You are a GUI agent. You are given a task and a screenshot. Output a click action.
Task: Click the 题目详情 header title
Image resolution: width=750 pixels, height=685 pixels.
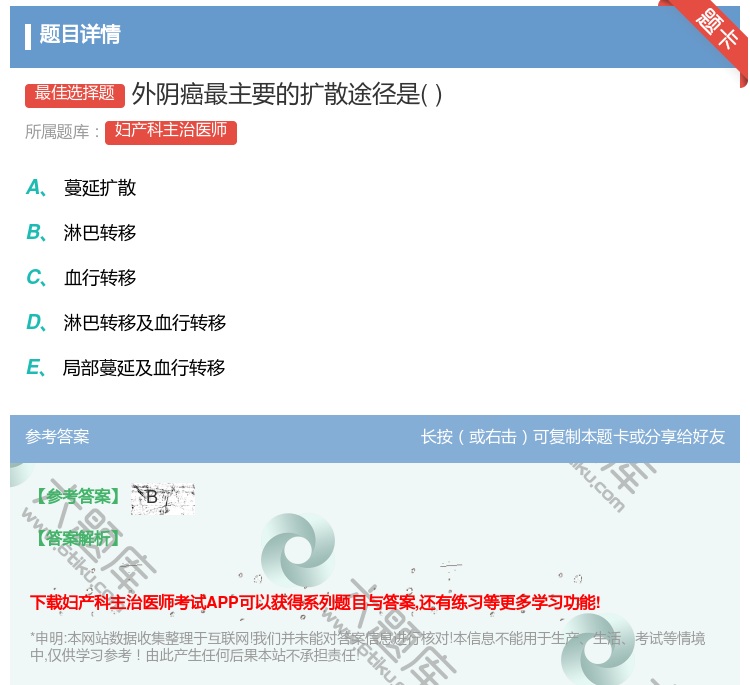tap(80, 34)
